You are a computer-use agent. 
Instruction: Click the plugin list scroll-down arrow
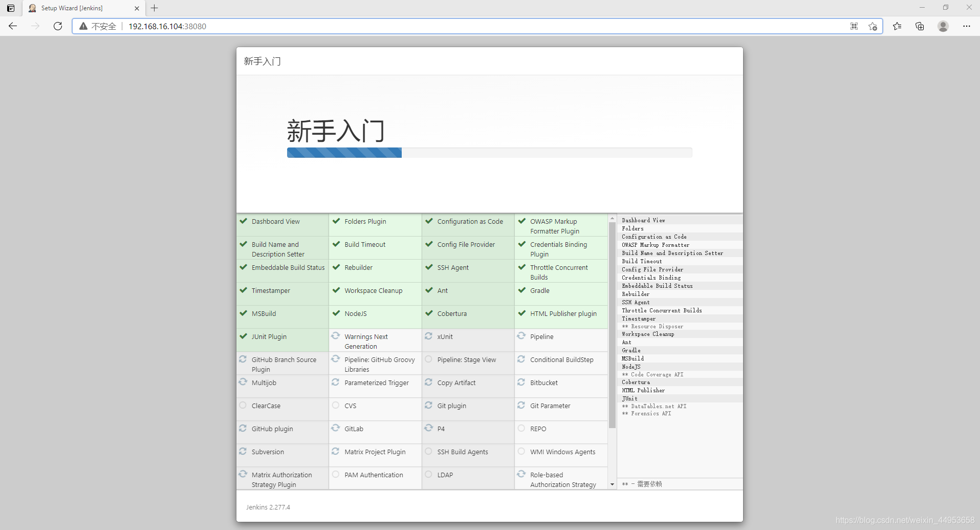[x=612, y=484]
